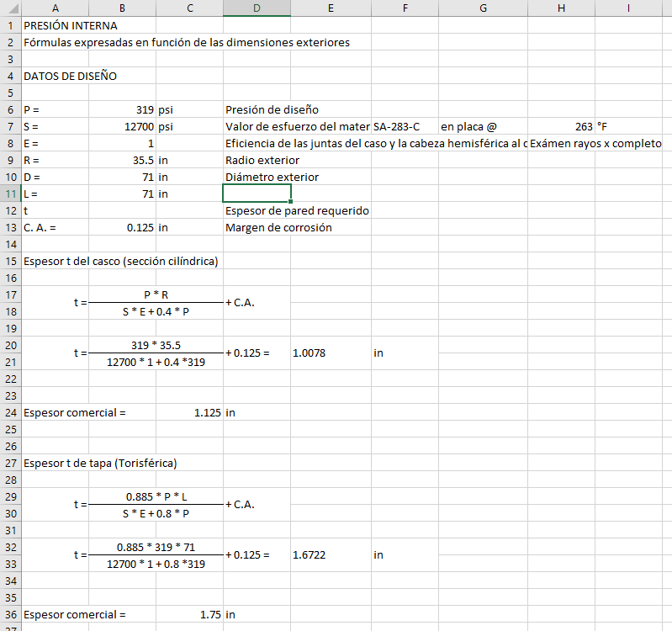Select the 'P =' label cell
Viewport: 672px width, 631px height.
(x=55, y=109)
